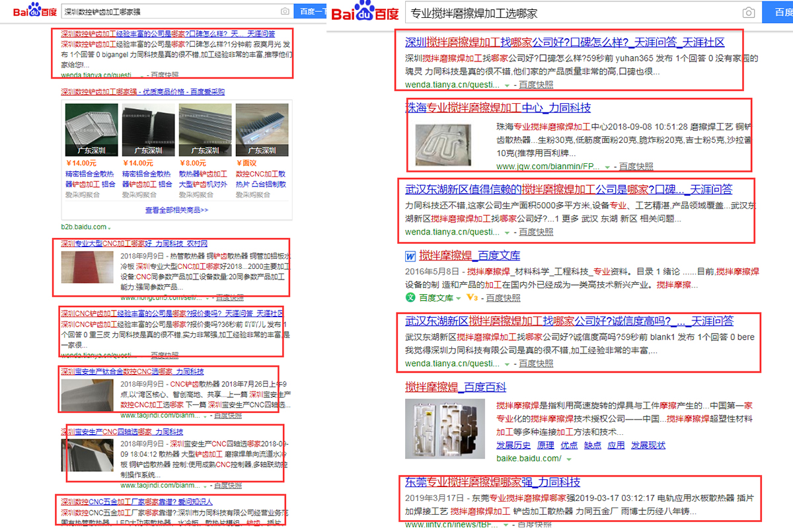793x532 pixels.
Task: Expand URL arrow under 诚信度高吗 result
Action: [508, 364]
